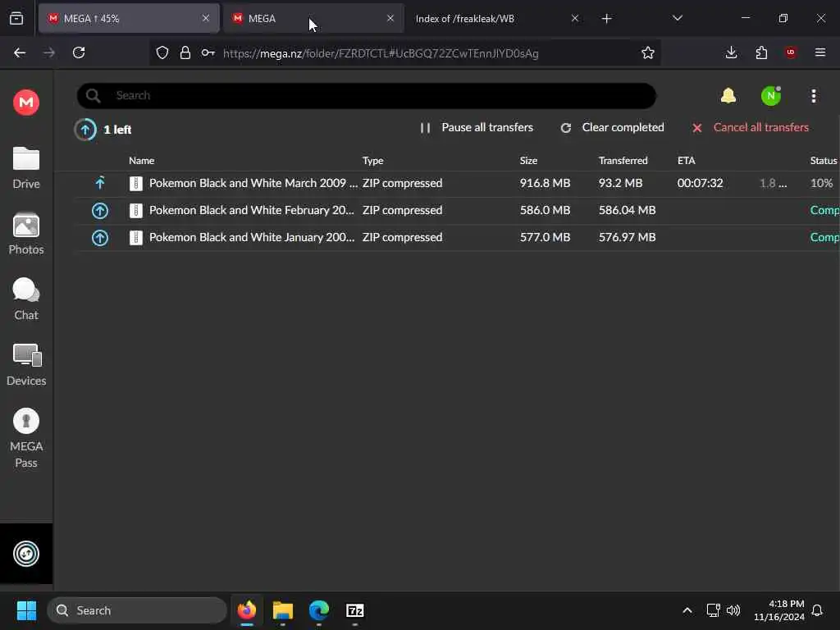Open the Windows Start menu
This screenshot has height=630, width=840.
point(26,610)
